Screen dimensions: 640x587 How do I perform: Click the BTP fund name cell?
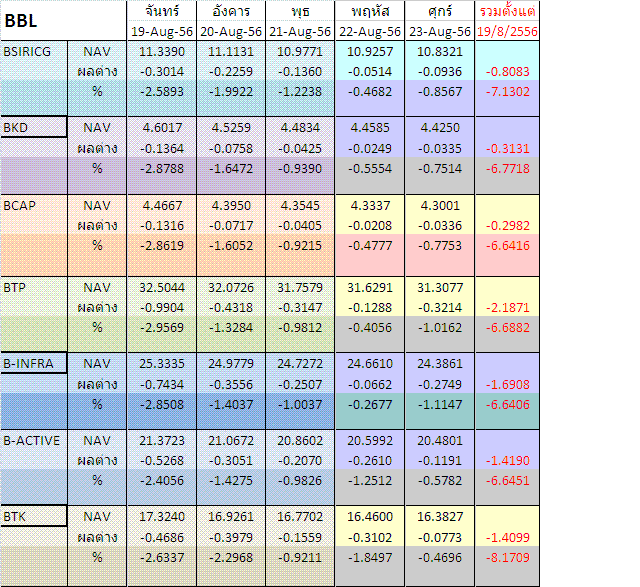34,287
